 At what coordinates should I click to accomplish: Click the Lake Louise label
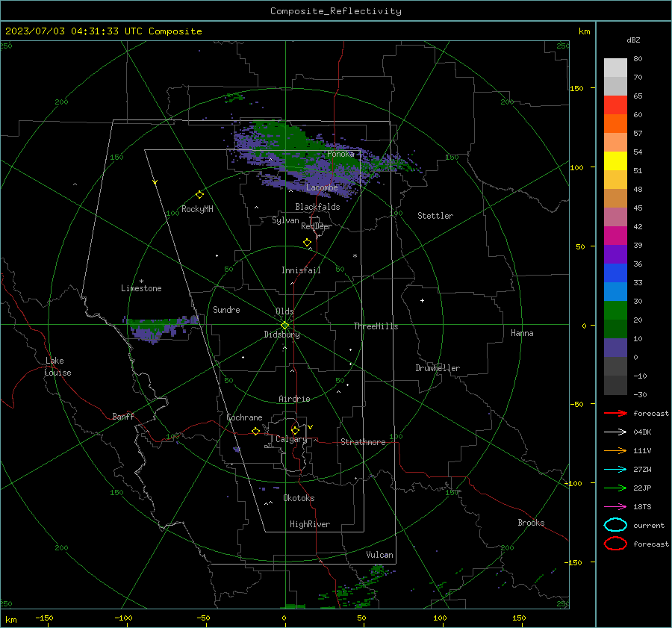coord(57,367)
